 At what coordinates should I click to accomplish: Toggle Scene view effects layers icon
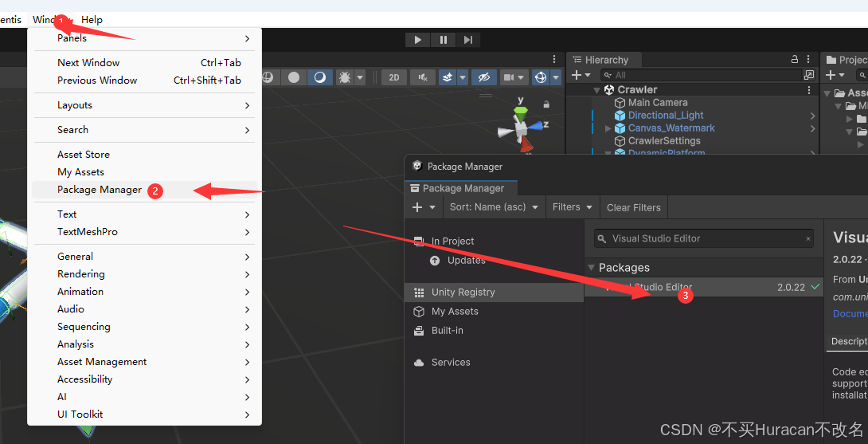[x=448, y=77]
